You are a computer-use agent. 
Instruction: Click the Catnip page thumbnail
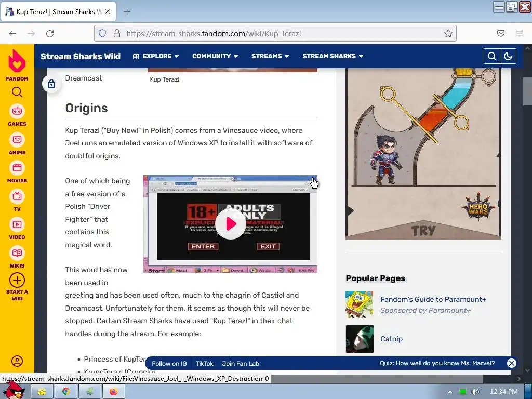[360, 339]
